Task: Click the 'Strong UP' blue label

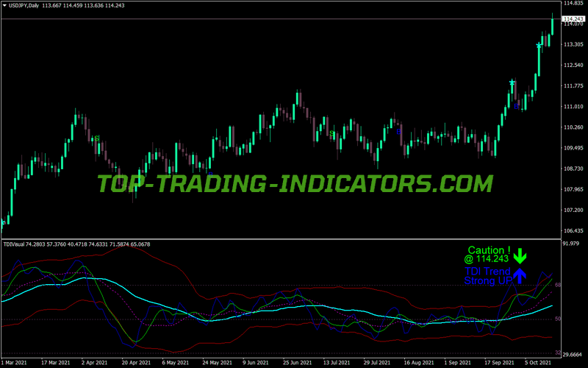Action: coord(488,280)
